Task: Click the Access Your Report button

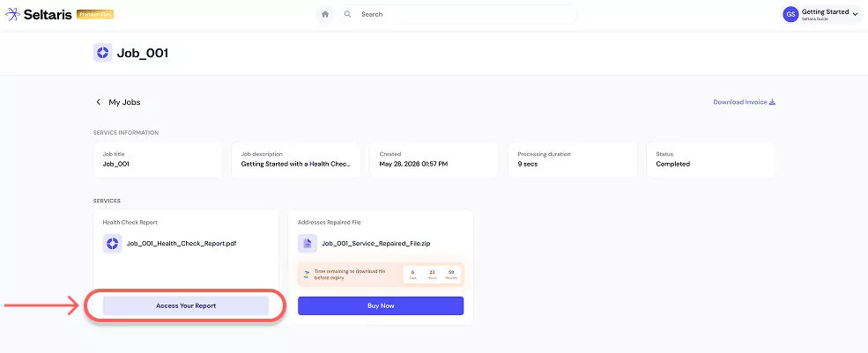Action: 185,305
